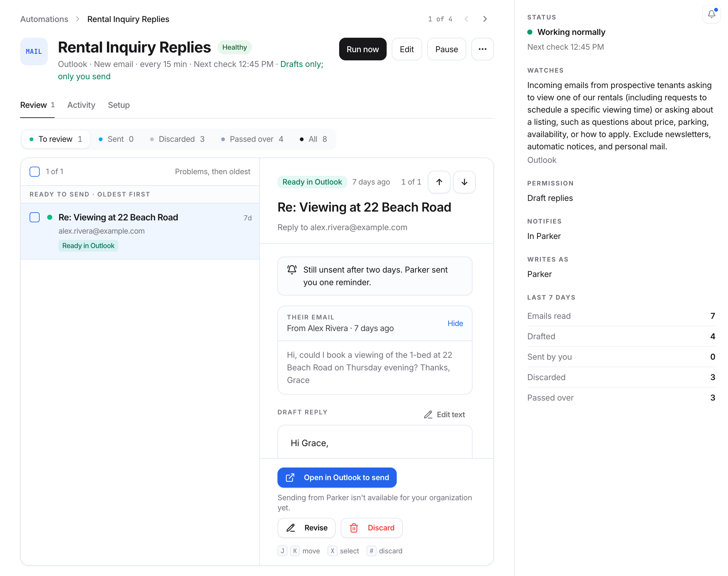Go to Automations breadcrumb
This screenshot has width=728, height=576.
(x=44, y=19)
